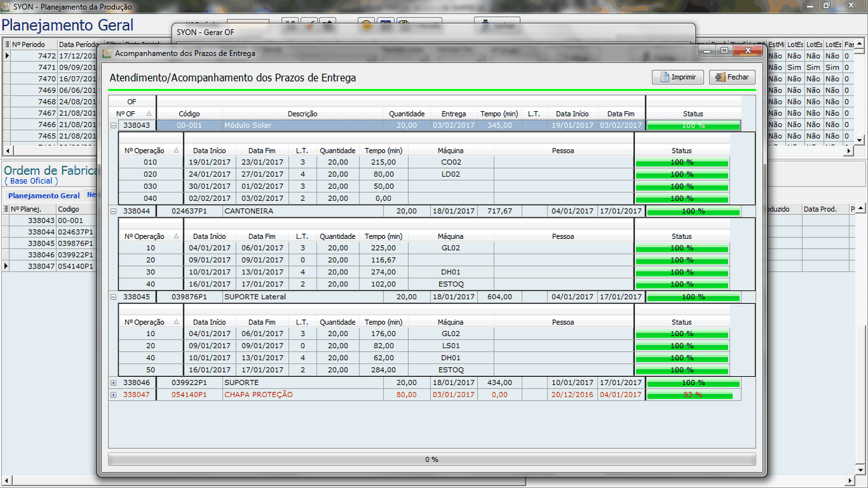This screenshot has width=868, height=488.
Task: Collapse order 338043 row
Action: point(113,125)
